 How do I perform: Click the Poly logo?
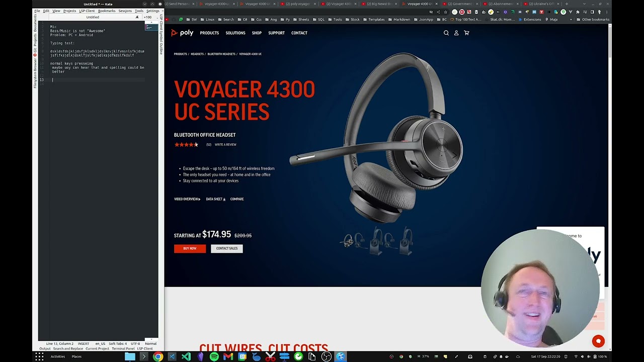click(182, 33)
